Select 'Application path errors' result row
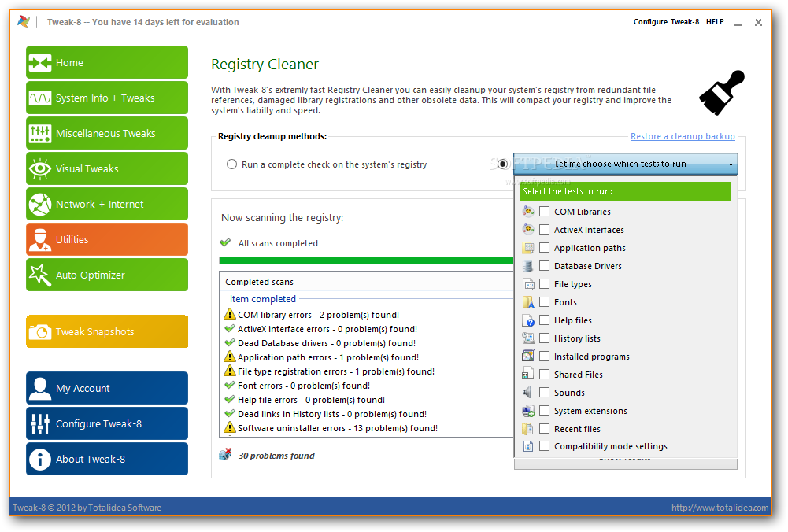Image resolution: width=788 pixels, height=532 pixels. click(328, 357)
